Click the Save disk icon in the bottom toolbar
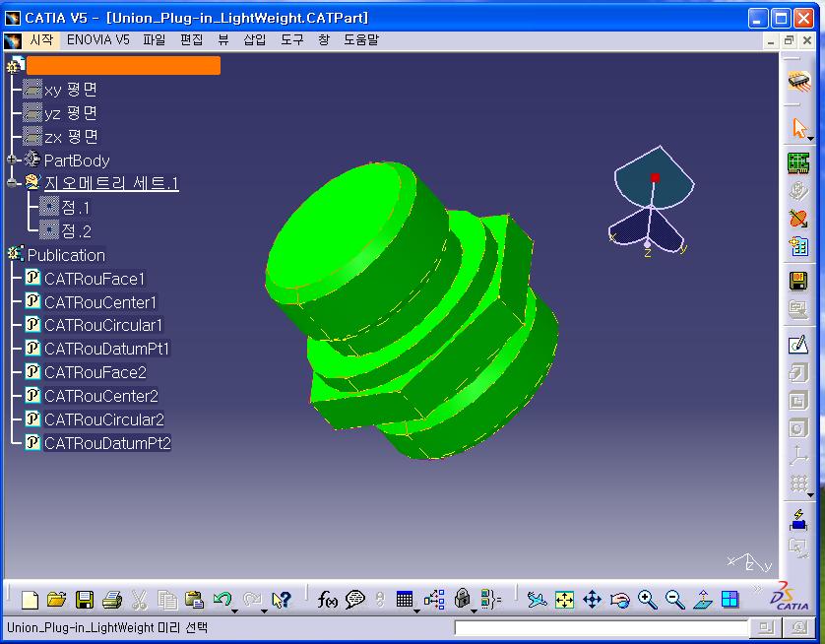This screenshot has width=825, height=644. [x=85, y=599]
